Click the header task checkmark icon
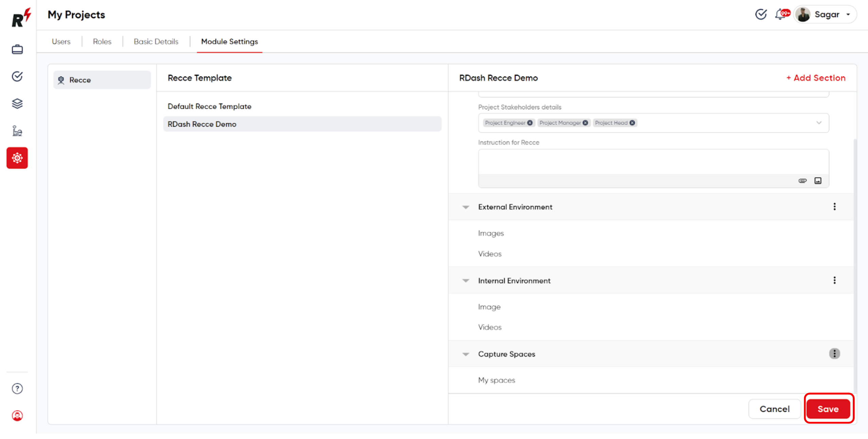868x439 pixels. point(761,15)
